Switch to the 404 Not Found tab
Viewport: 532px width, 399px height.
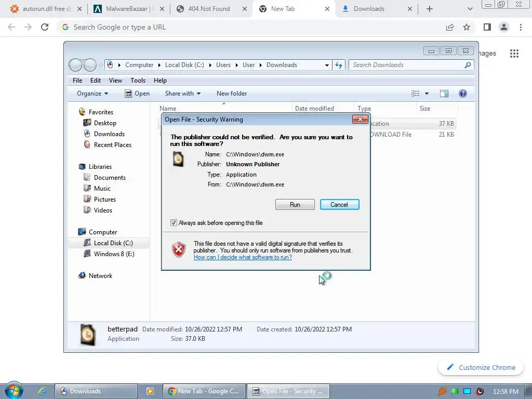click(210, 9)
